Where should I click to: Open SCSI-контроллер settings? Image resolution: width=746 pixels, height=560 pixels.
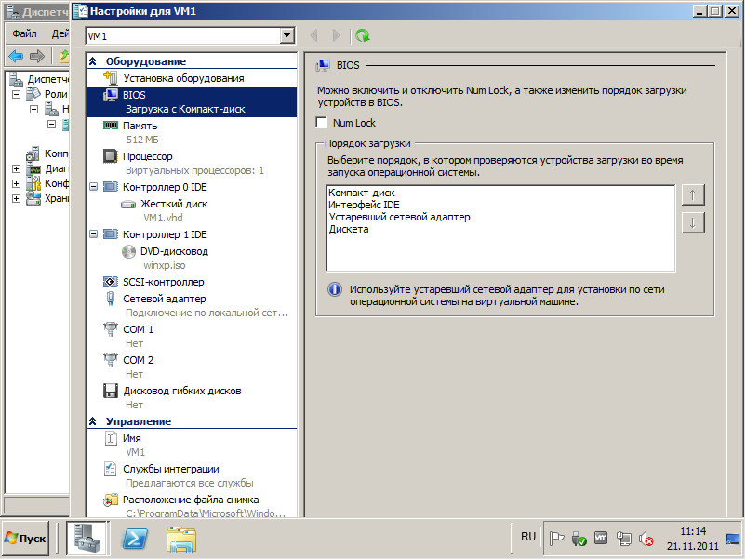pos(163,282)
